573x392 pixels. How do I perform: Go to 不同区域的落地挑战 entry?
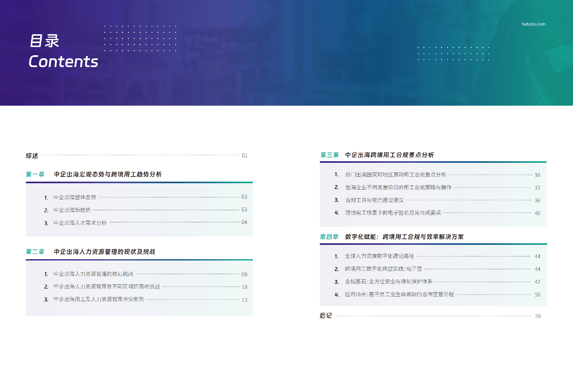tap(107, 287)
